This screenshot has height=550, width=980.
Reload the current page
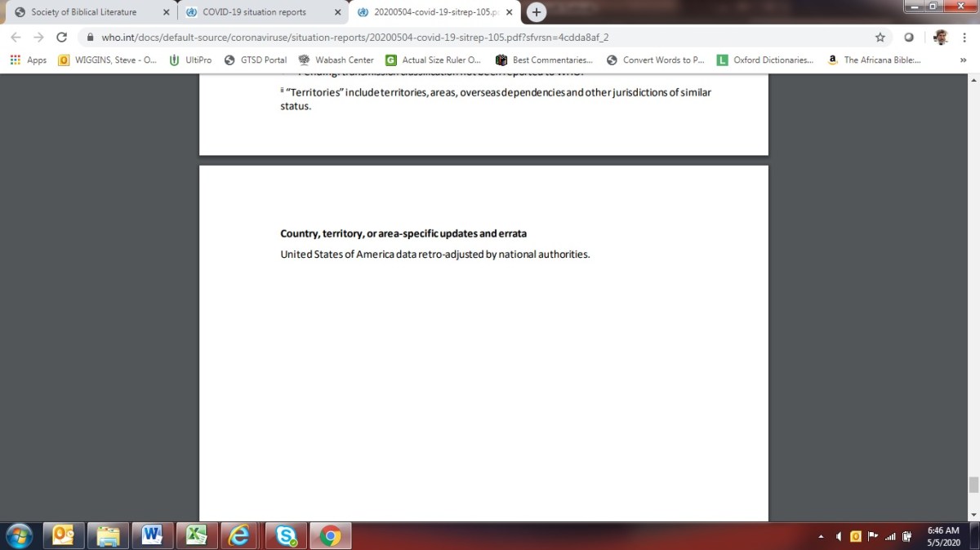pyautogui.click(x=61, y=38)
